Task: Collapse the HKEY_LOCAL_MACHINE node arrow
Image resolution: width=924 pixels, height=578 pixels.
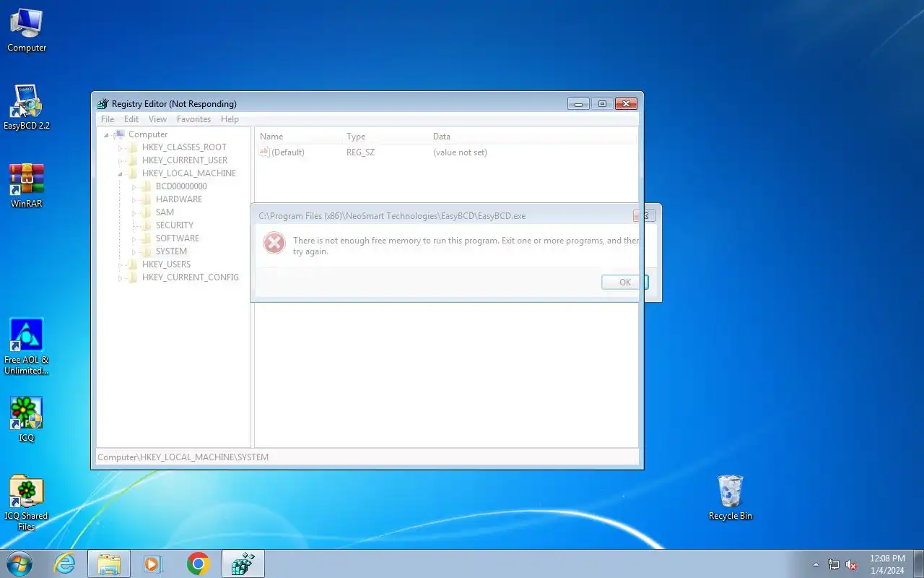Action: (121, 174)
